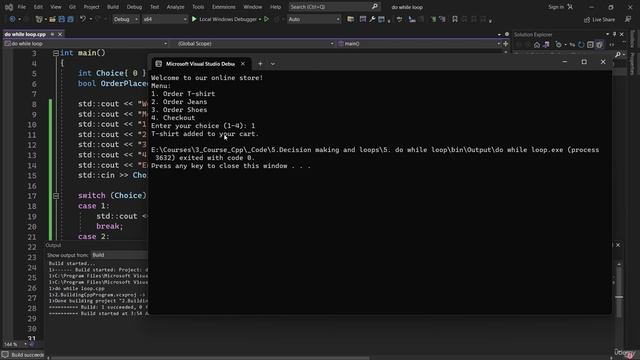Open the Debug configuration dropdown
This screenshot has height=360, width=640.
point(125,19)
